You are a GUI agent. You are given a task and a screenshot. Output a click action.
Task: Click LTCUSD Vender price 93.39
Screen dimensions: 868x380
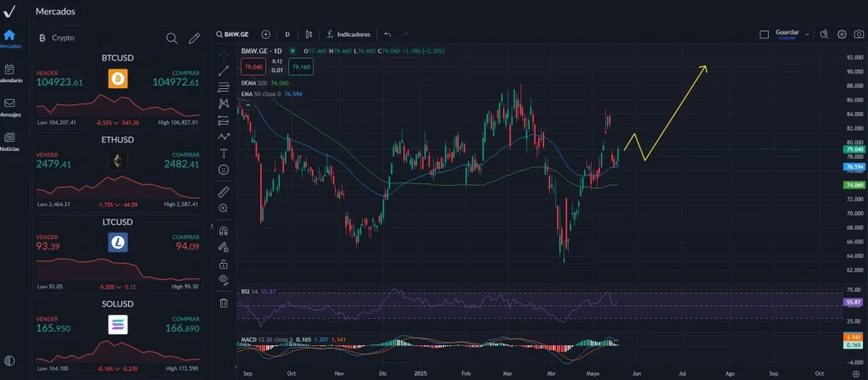pos(48,246)
